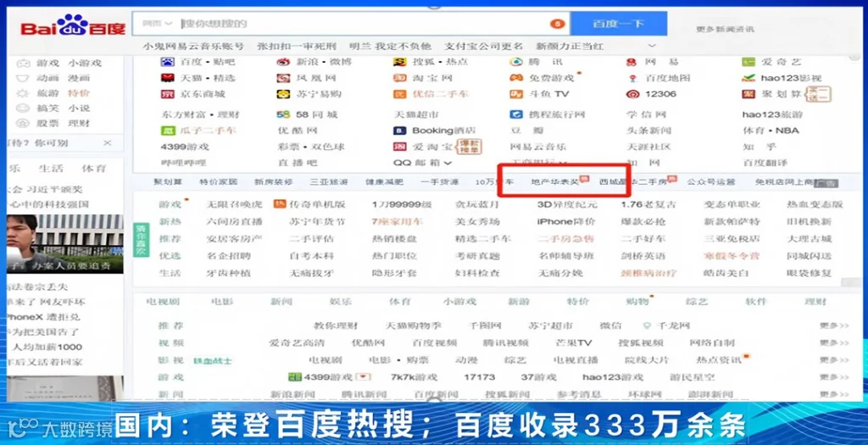Open the 4399游戏 dropdown arrow box
Viewport: 868px width, 445px height.
tap(363, 377)
